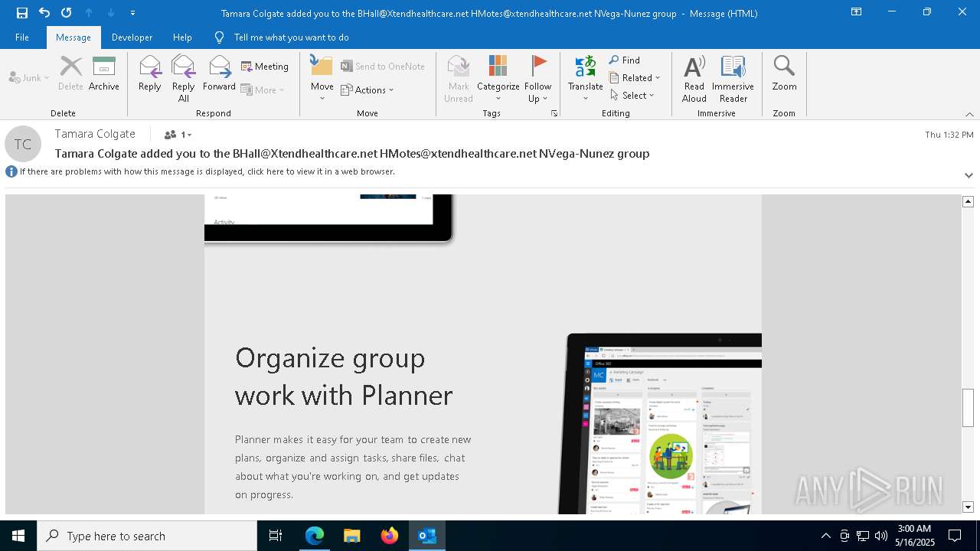Archive this message
Image resolution: width=980 pixels, height=551 pixels.
(104, 73)
